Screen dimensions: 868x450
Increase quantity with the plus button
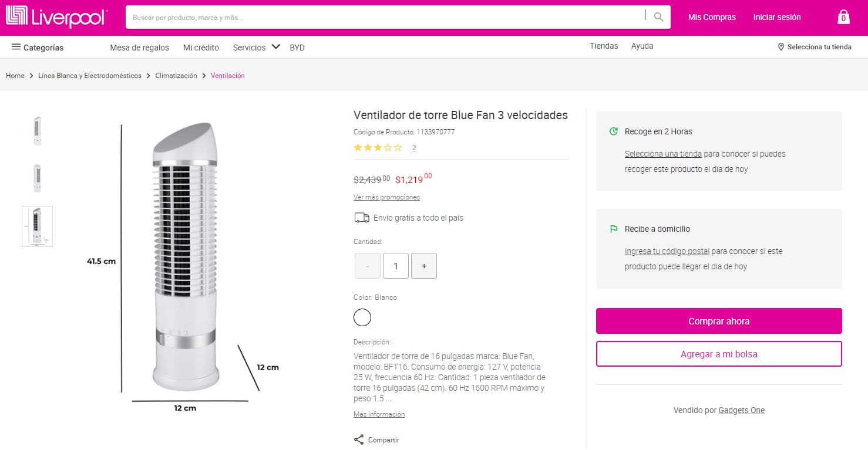424,266
